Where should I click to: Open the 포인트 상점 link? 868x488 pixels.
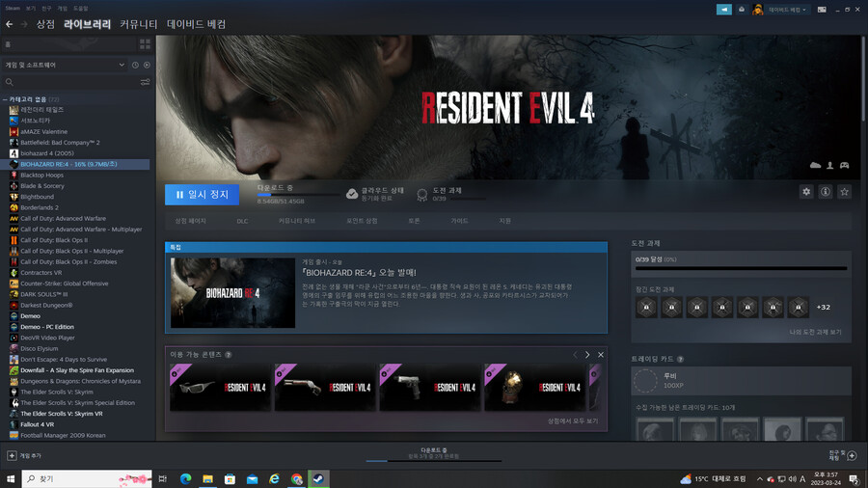(x=362, y=221)
